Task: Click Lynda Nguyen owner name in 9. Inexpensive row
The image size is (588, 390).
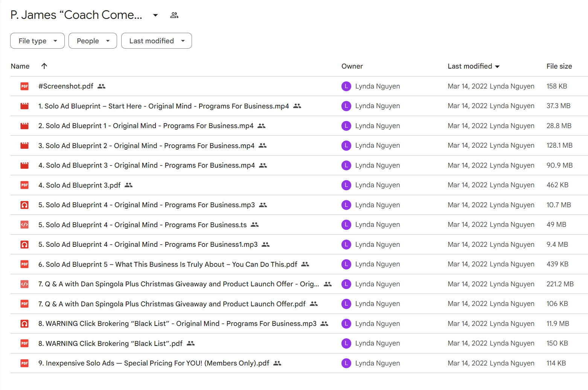Action: [378, 363]
